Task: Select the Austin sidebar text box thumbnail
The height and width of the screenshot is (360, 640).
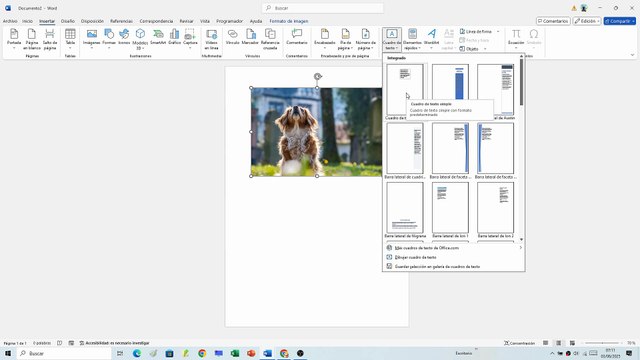Action: (496, 90)
